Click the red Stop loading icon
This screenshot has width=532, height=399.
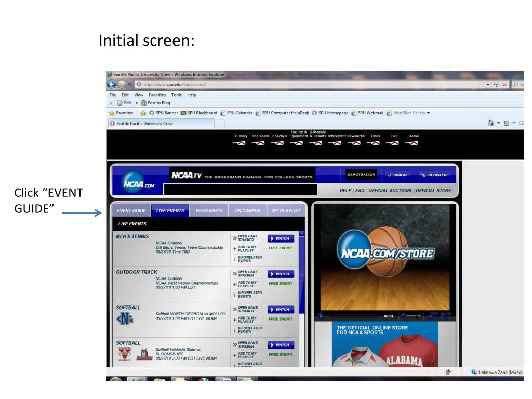coord(504,85)
